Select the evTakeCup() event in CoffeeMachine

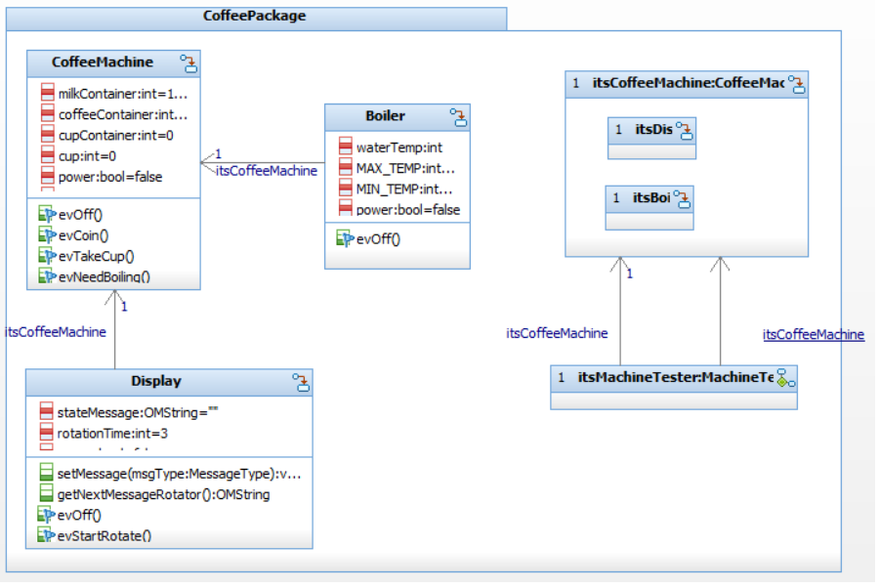[96, 256]
